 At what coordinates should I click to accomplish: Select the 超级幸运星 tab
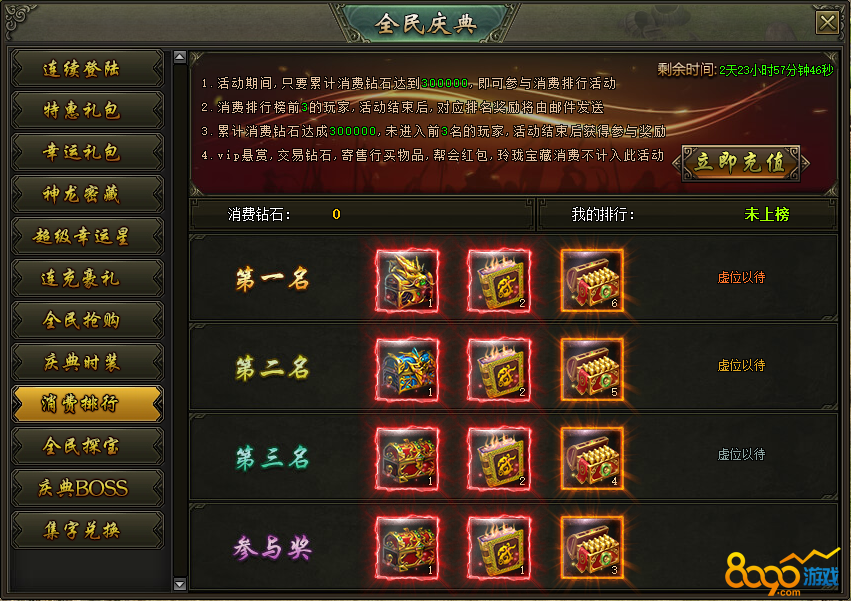click(x=87, y=236)
